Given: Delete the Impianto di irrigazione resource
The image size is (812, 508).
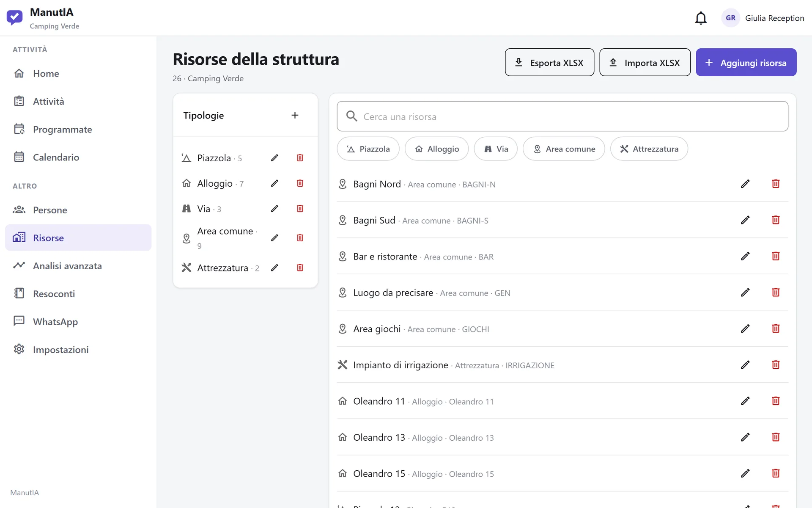Looking at the screenshot, I should [776, 365].
